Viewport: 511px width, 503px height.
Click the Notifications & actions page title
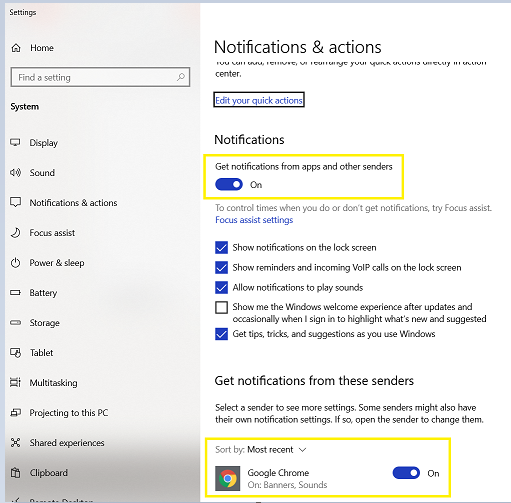297,47
